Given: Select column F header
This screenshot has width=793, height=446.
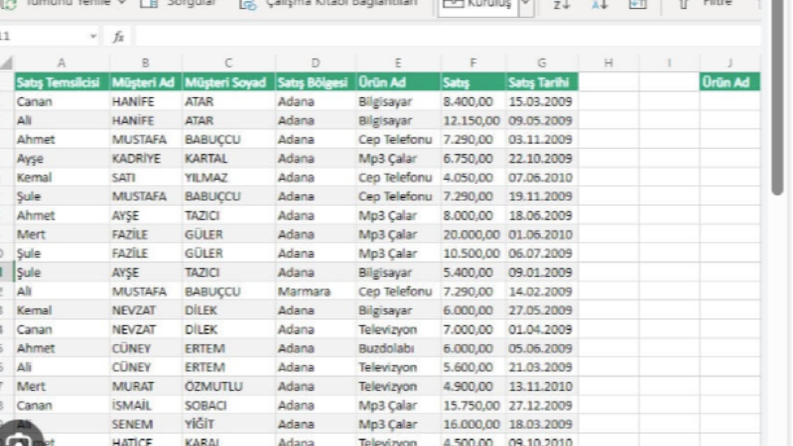Looking at the screenshot, I should coord(473,63).
